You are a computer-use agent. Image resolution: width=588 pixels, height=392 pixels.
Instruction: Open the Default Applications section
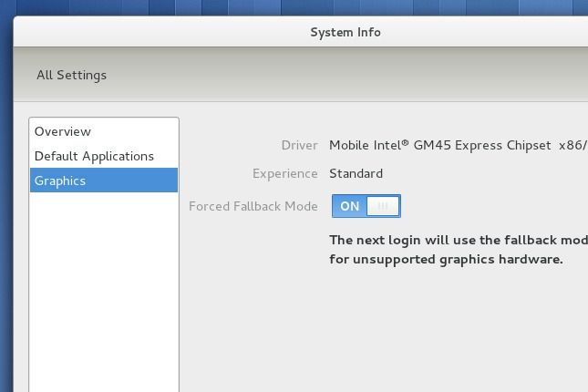point(94,156)
